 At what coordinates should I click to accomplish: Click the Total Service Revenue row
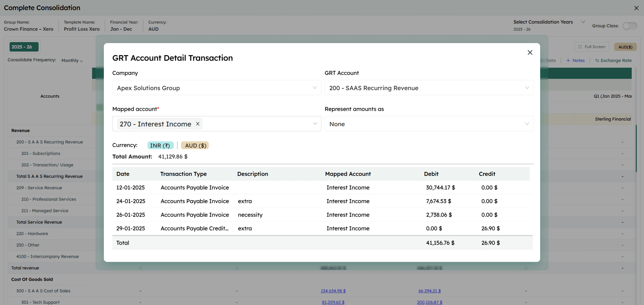[39, 222]
